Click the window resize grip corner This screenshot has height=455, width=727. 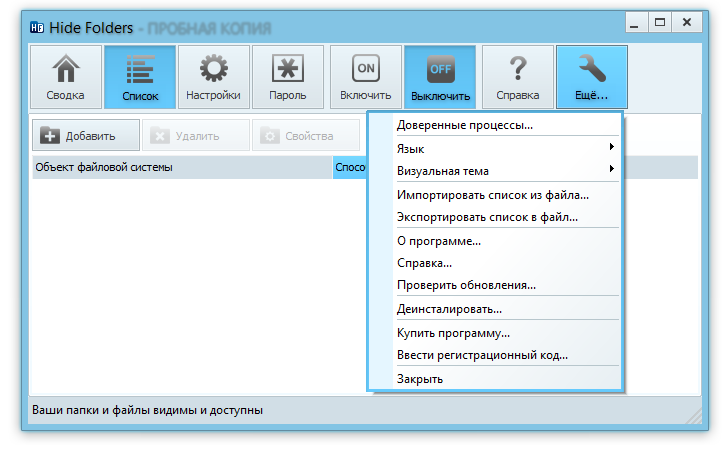(695, 416)
